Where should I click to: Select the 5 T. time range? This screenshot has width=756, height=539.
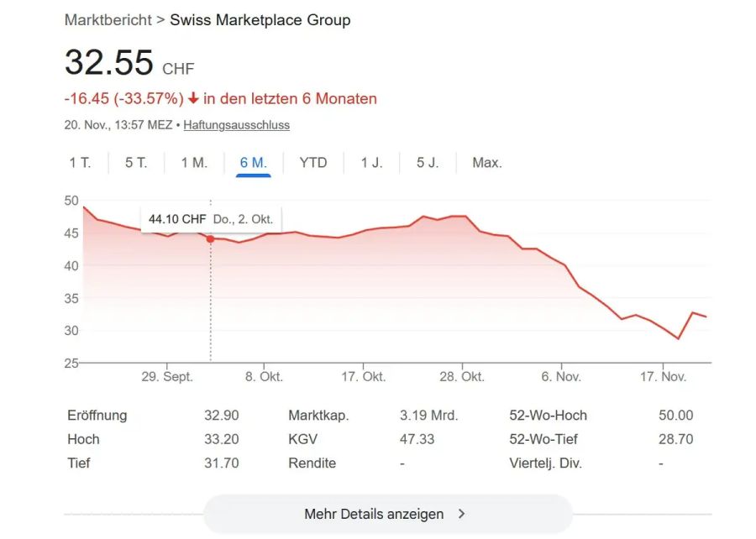(x=137, y=163)
